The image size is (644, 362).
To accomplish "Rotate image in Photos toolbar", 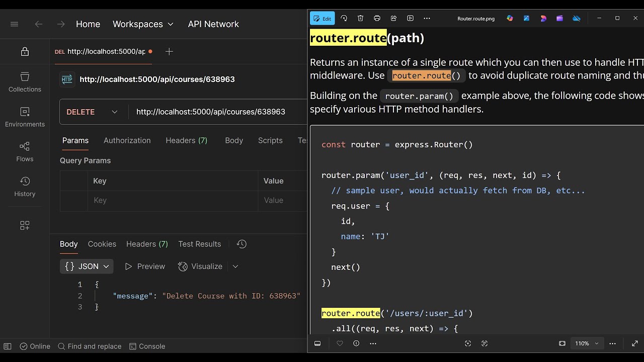I will point(344,18).
